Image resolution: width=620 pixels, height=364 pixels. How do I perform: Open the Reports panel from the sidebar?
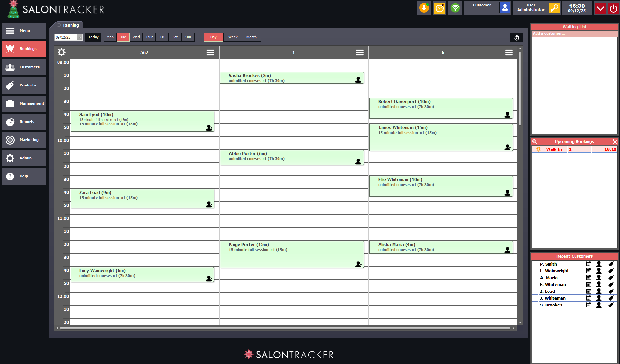[24, 122]
